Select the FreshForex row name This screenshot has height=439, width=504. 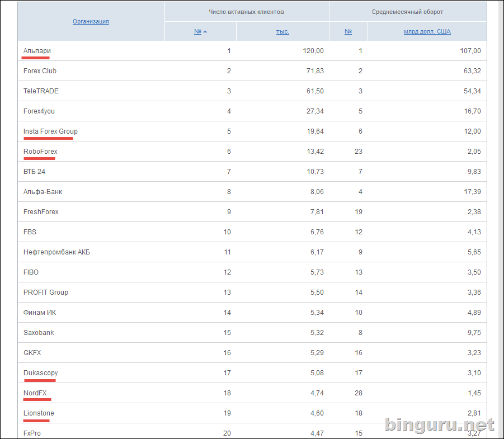pyautogui.click(x=41, y=212)
